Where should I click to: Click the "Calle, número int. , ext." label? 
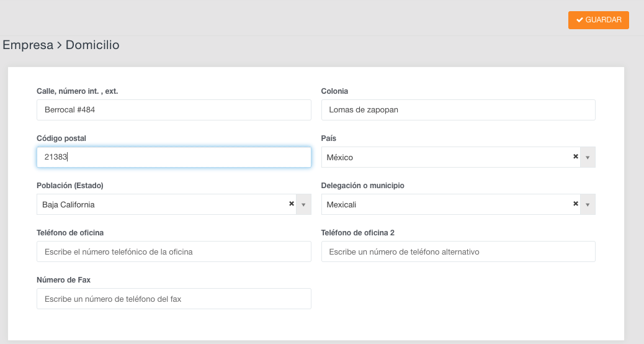point(78,91)
